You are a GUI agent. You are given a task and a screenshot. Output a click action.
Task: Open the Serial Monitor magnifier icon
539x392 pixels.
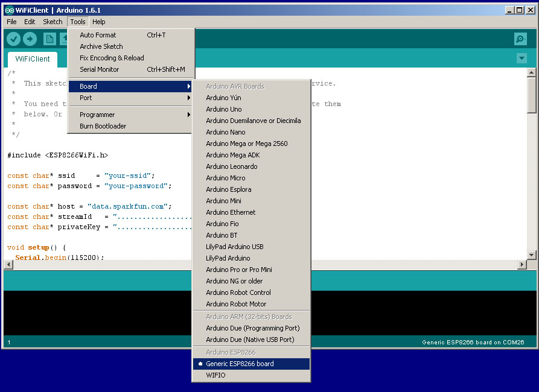(520, 39)
